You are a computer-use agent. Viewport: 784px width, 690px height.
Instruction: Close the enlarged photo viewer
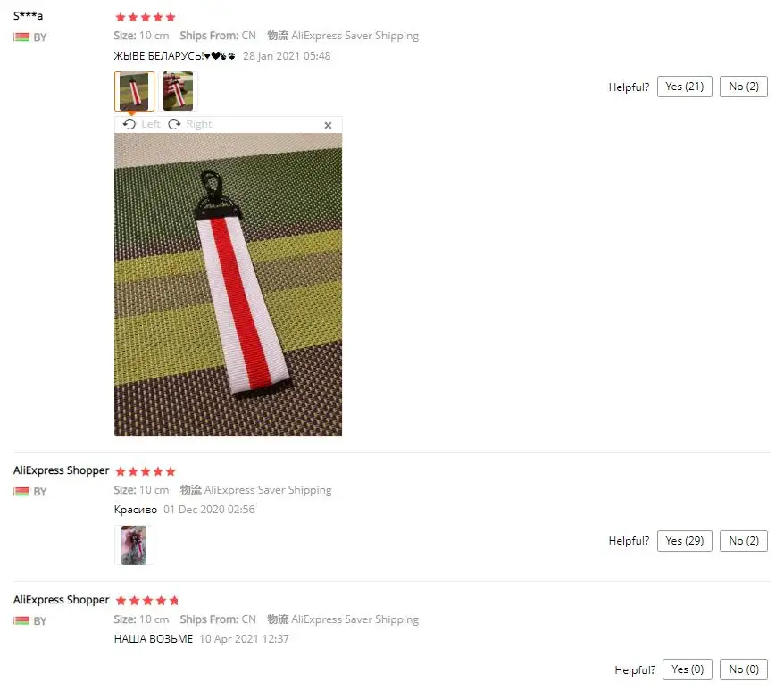point(328,125)
